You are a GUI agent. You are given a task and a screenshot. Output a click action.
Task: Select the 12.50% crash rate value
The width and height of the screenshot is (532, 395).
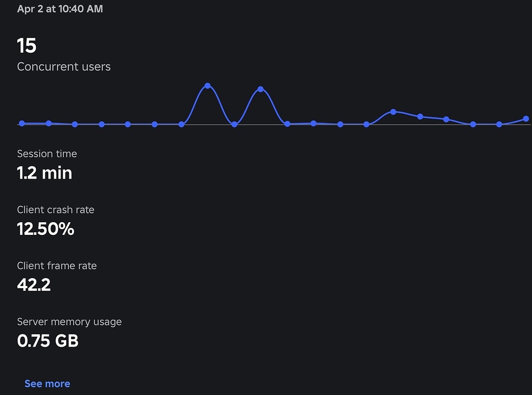[x=45, y=229]
